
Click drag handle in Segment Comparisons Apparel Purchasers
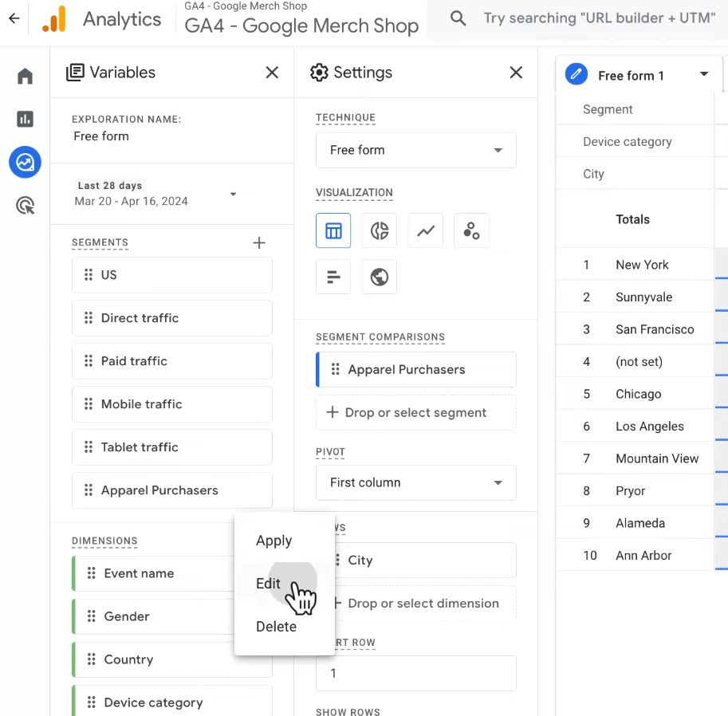click(x=335, y=369)
